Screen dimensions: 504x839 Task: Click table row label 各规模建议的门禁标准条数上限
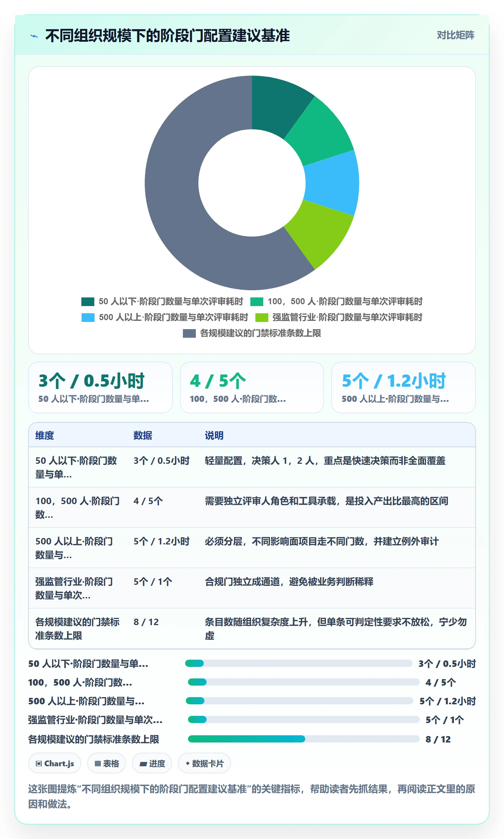[x=77, y=629]
